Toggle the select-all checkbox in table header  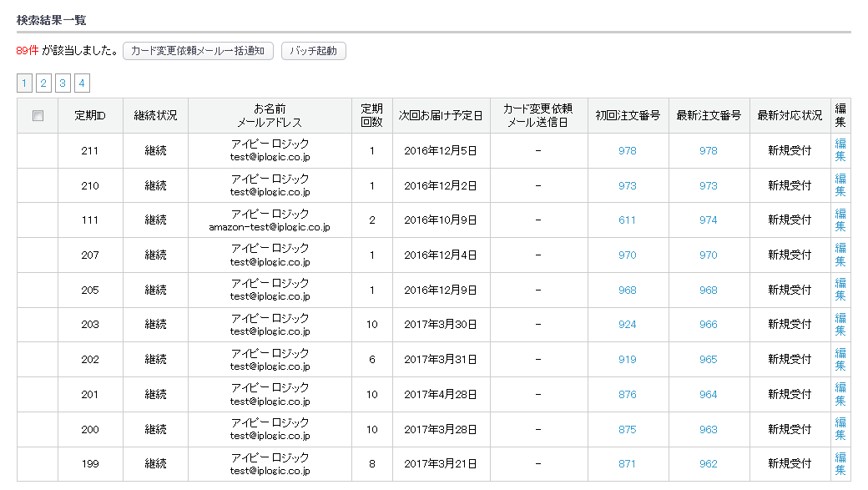click(38, 116)
